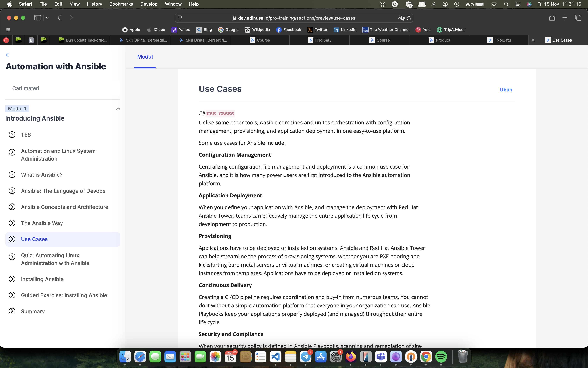588x368 pixels.
Task: Open the Apple bookmark
Action: 131,30
